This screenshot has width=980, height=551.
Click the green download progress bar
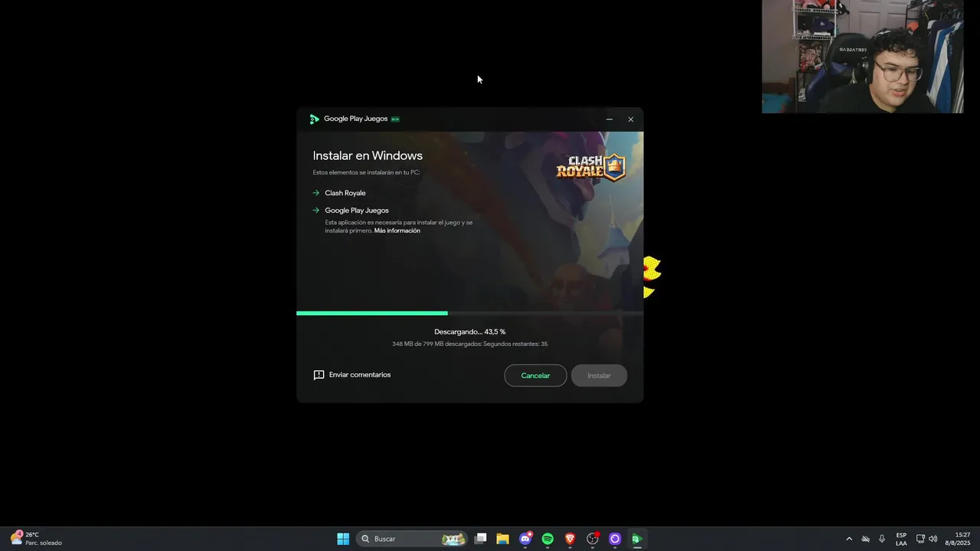tap(372, 313)
